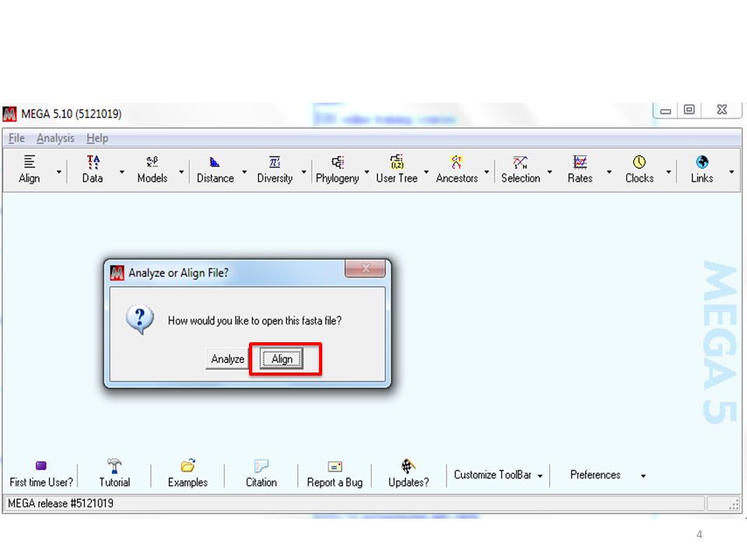Viewport: 747px width, 560px height.
Task: Click the MEGA logo icon in title bar
Action: coord(9,114)
